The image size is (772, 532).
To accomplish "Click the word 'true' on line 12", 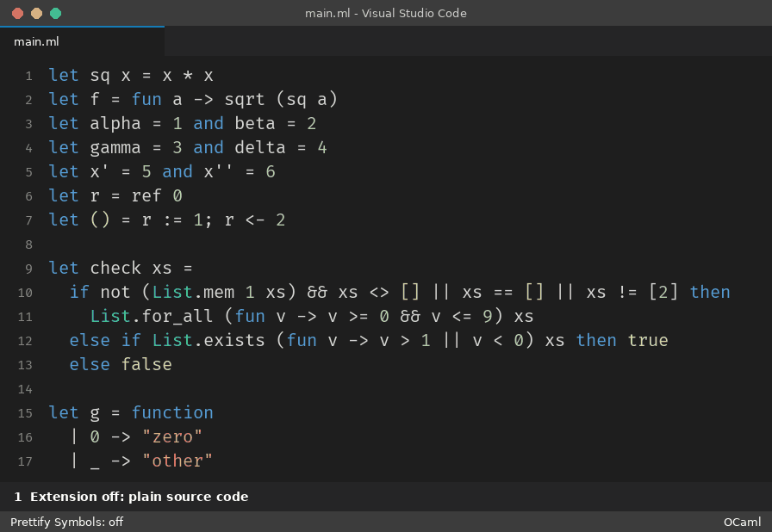I will tap(648, 340).
